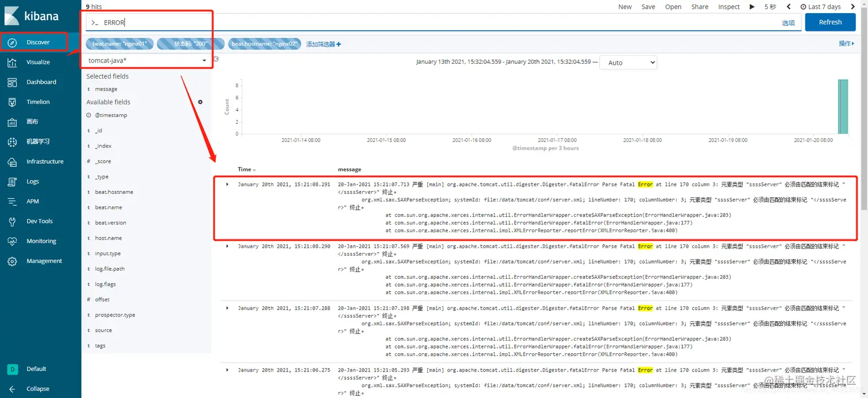Open the Dev Tools wrench icon

(x=12, y=221)
